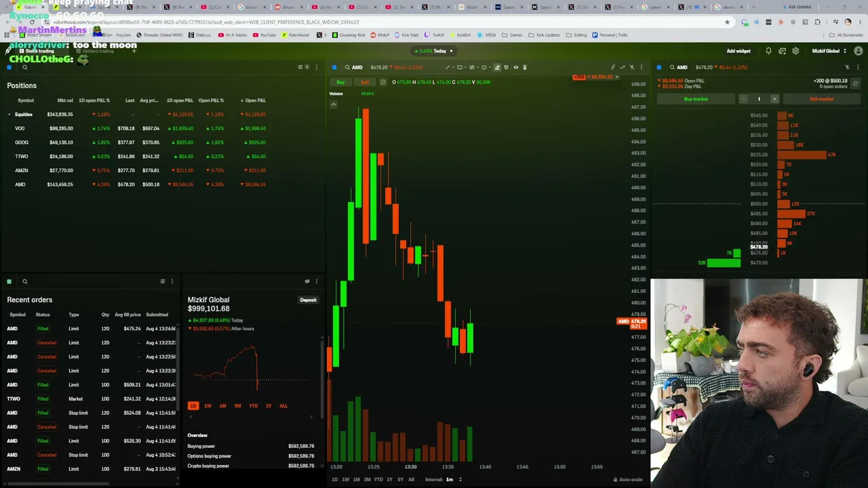Viewport: 868px width, 488px height.
Task: Toggle the magnet snap tool
Action: pos(506,67)
